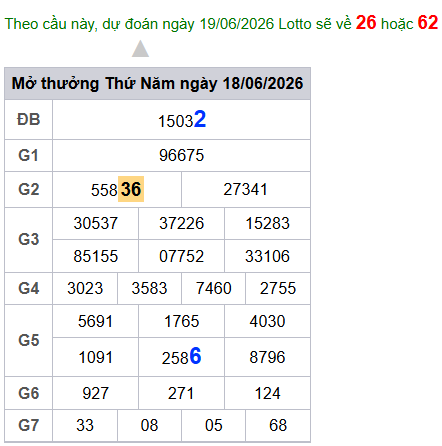
Task: Click G5 number 1091
Action: [95, 357]
